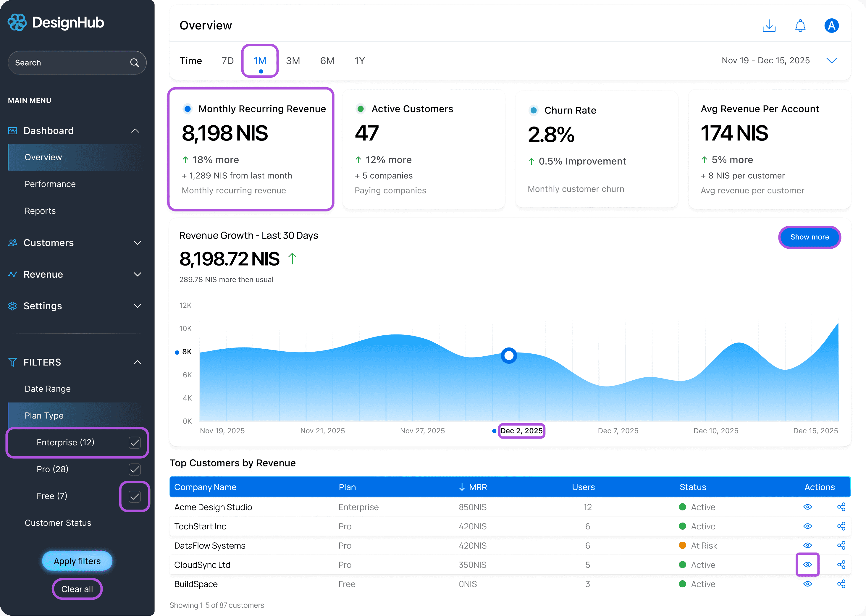Open the Performance menu item
This screenshot has height=616, width=866.
[50, 184]
